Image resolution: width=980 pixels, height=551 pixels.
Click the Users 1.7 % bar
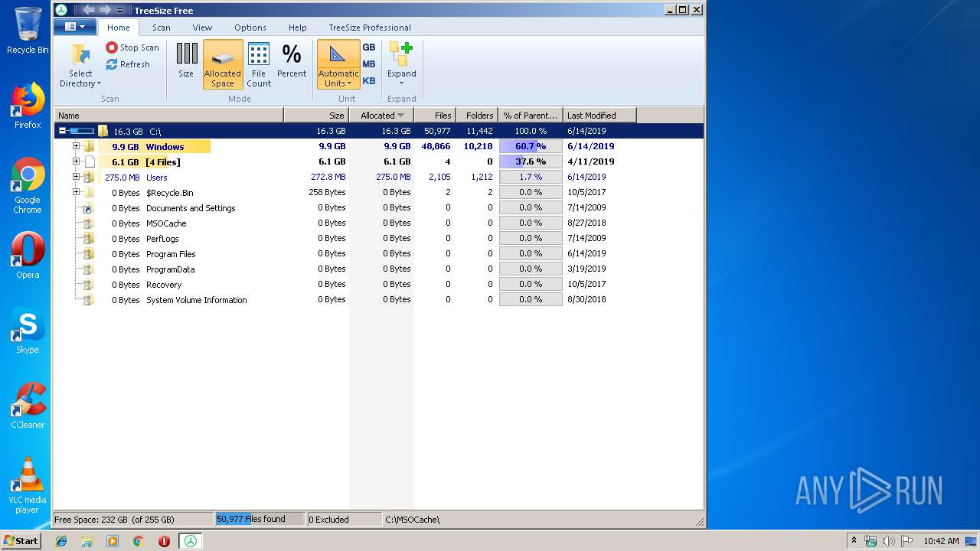click(531, 177)
